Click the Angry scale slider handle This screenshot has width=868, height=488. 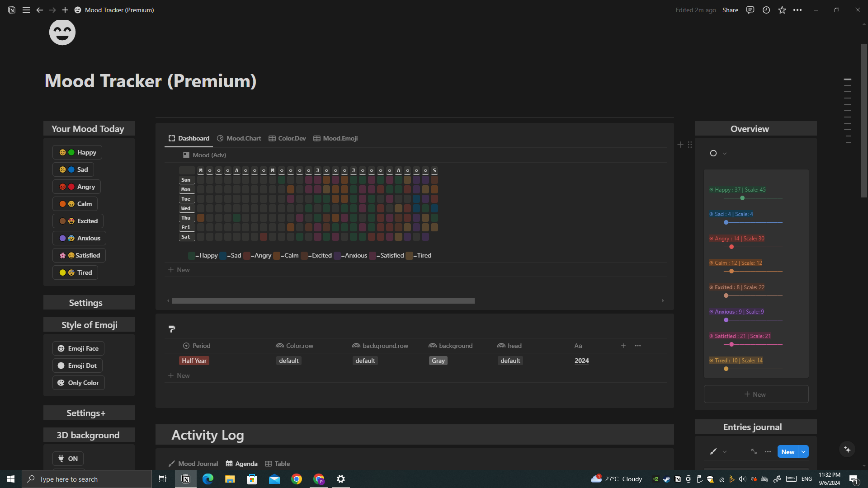click(731, 247)
